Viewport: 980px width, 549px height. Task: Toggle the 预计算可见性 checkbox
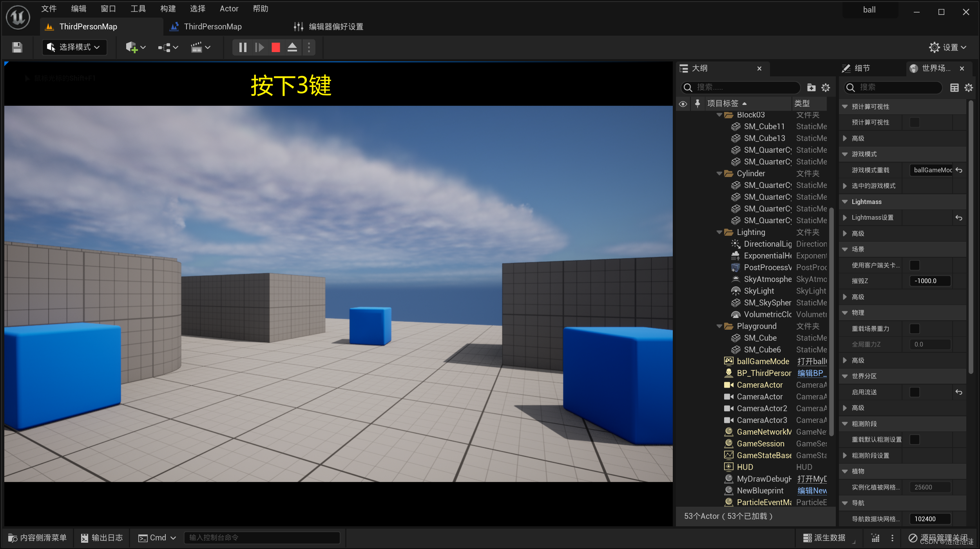[915, 123]
